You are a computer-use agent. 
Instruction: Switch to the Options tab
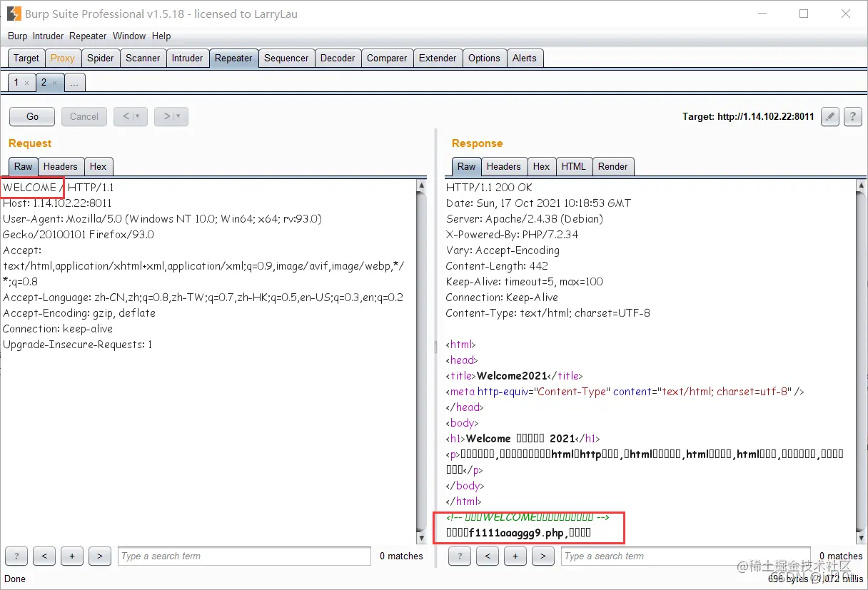pyautogui.click(x=484, y=58)
